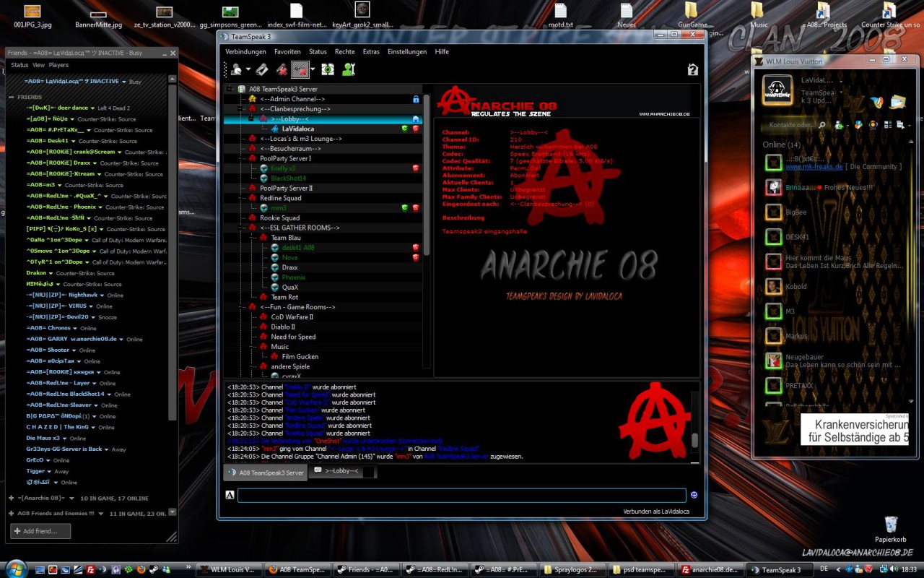Open the emoticon smiley picker in chat

694,496
